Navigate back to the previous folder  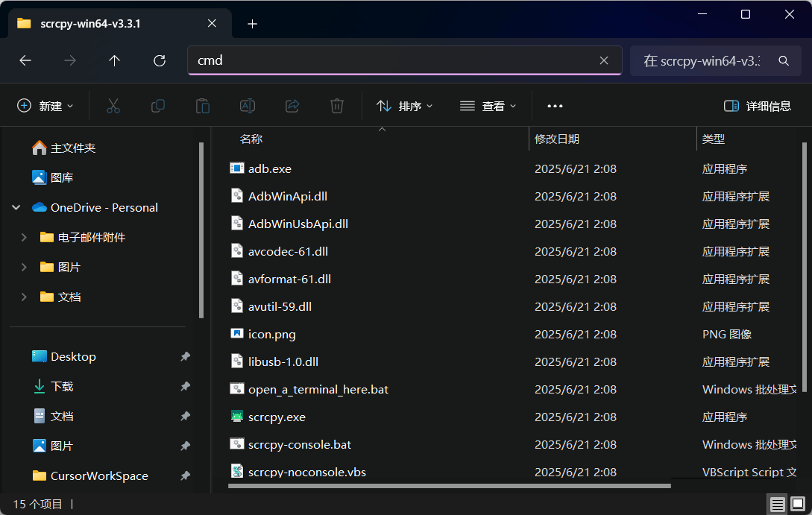coord(25,60)
